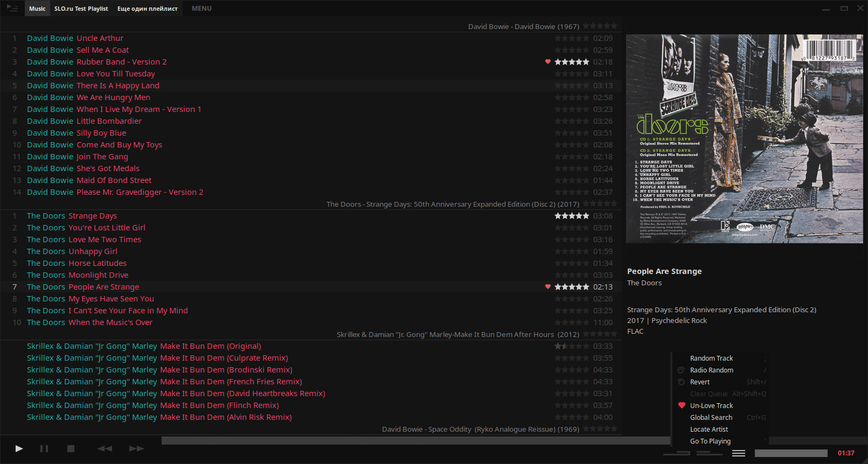868x464 pixels.
Task: Click the Pause button
Action: pyautogui.click(x=44, y=448)
